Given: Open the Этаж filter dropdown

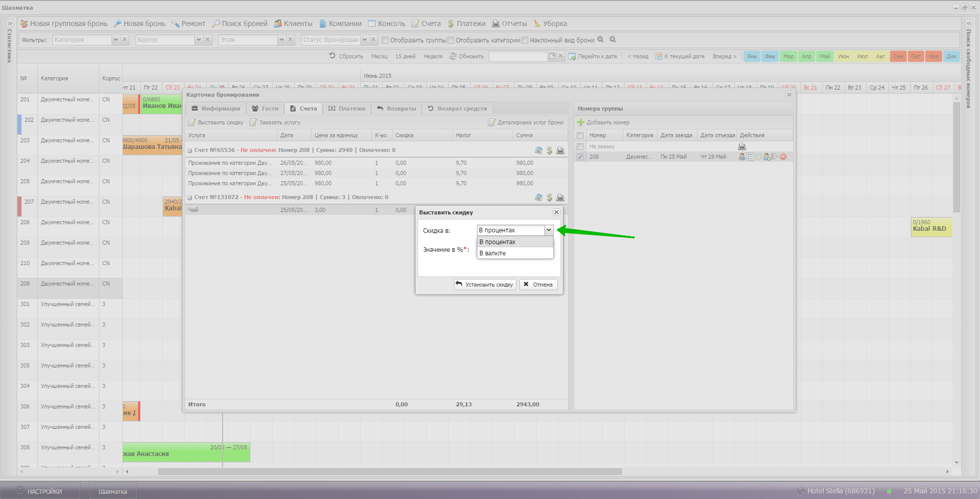Looking at the screenshot, I should (281, 39).
